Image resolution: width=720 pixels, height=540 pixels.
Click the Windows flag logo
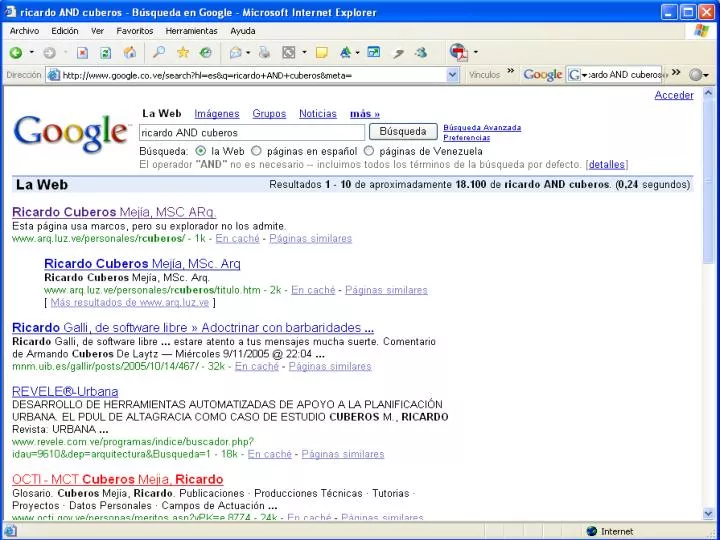coord(701,31)
